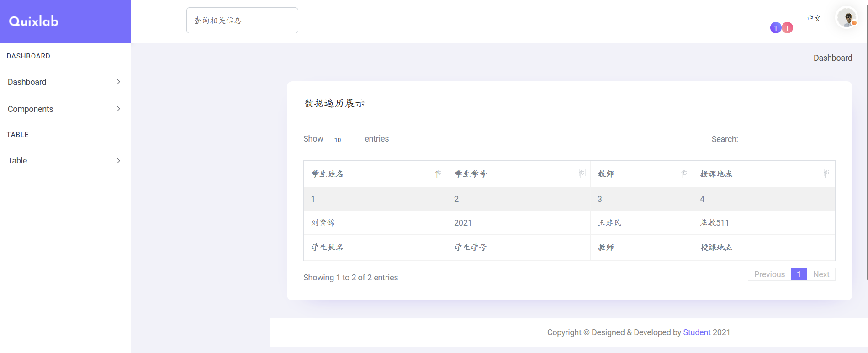Screen dimensions: 868x353
Task: Click sort icon in 教师 column header
Action: [684, 174]
